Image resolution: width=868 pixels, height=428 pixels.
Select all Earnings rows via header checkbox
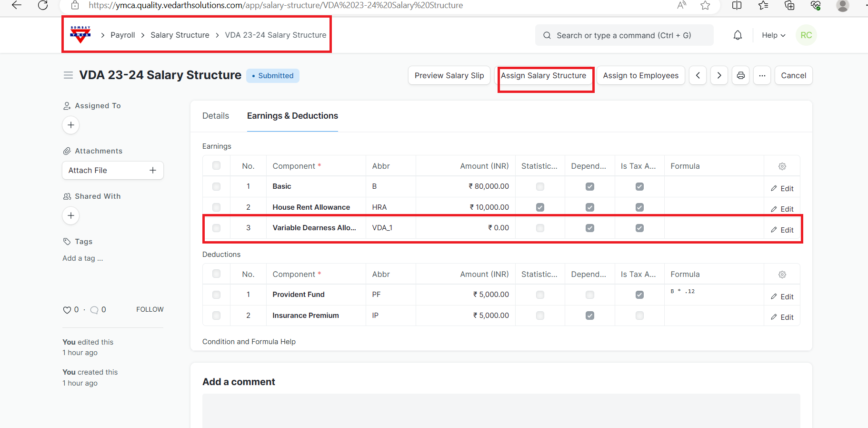[217, 166]
